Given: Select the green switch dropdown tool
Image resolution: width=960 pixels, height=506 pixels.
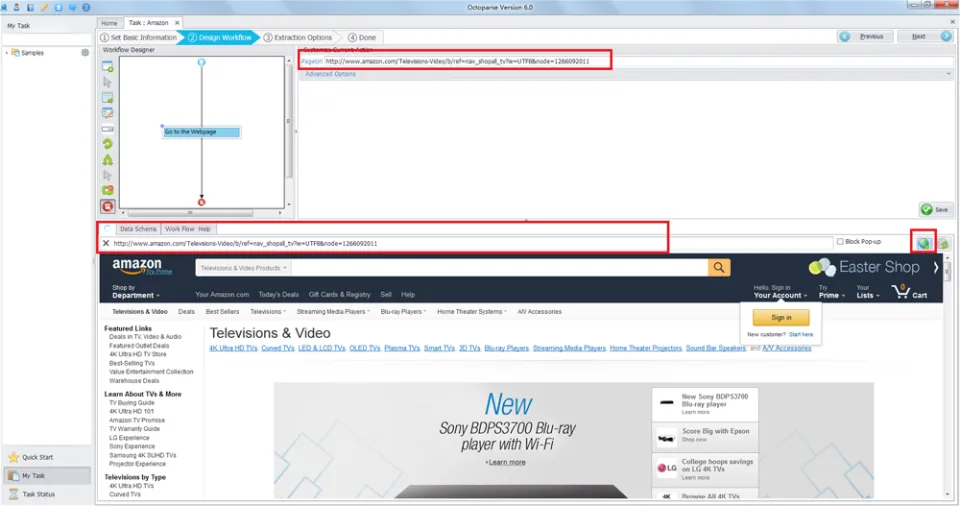Looking at the screenshot, I should pyautogui.click(x=108, y=191).
